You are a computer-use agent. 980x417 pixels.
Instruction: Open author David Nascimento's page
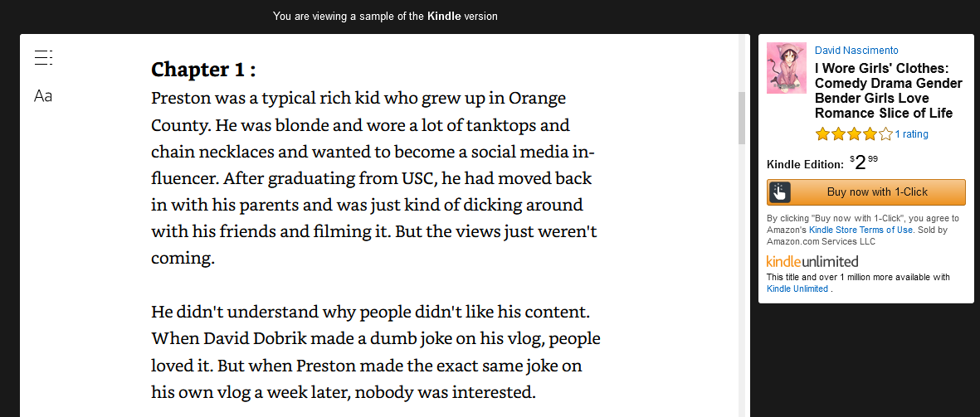[856, 51]
